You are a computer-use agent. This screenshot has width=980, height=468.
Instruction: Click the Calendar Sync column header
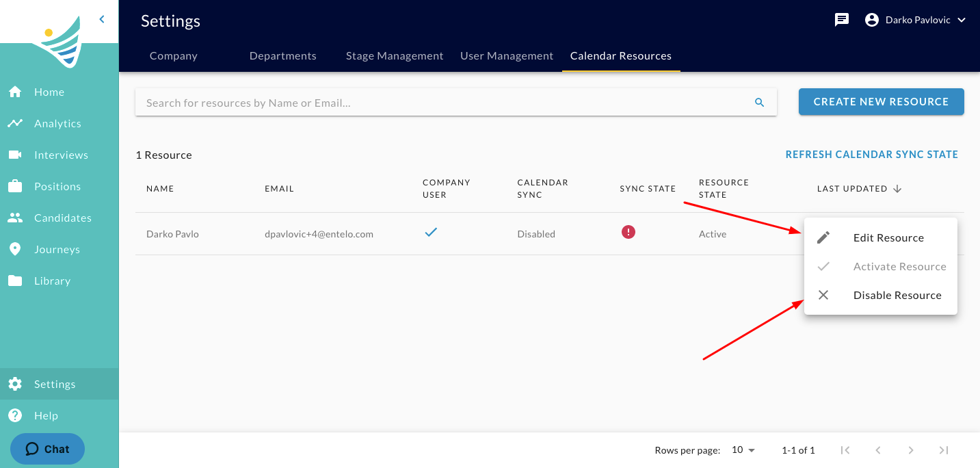pyautogui.click(x=543, y=189)
